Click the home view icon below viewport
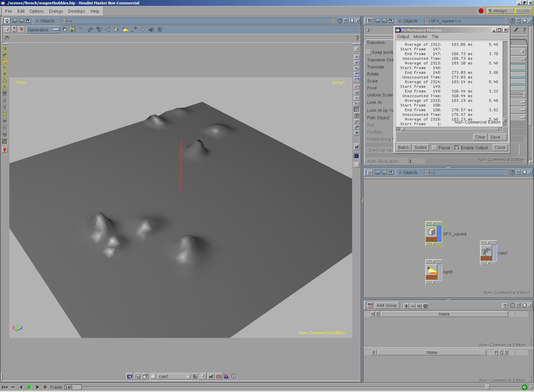The width and height of the screenshot is (534, 392). [x=138, y=376]
